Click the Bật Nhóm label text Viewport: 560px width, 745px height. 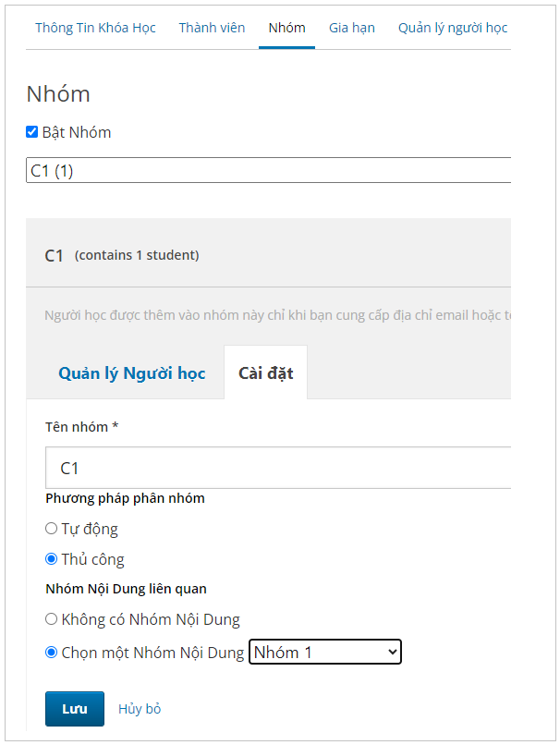[77, 132]
